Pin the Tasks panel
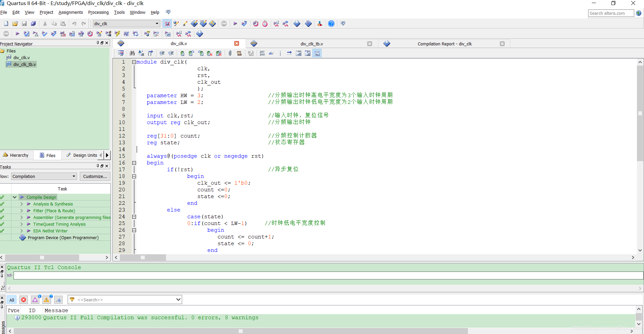644x334 pixels. (x=98, y=166)
